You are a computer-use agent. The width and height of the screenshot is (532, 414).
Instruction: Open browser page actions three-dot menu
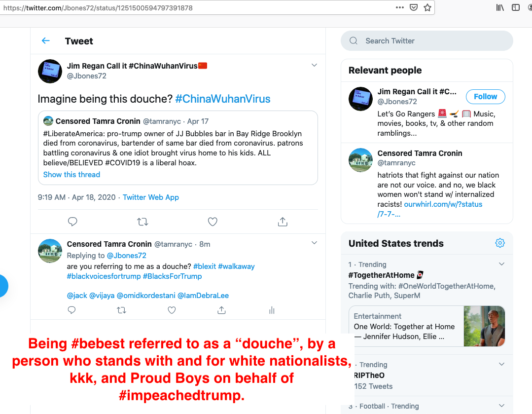[x=400, y=7]
